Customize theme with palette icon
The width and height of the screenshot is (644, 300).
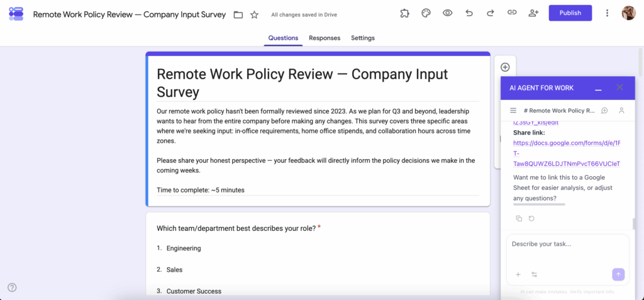pyautogui.click(x=426, y=13)
